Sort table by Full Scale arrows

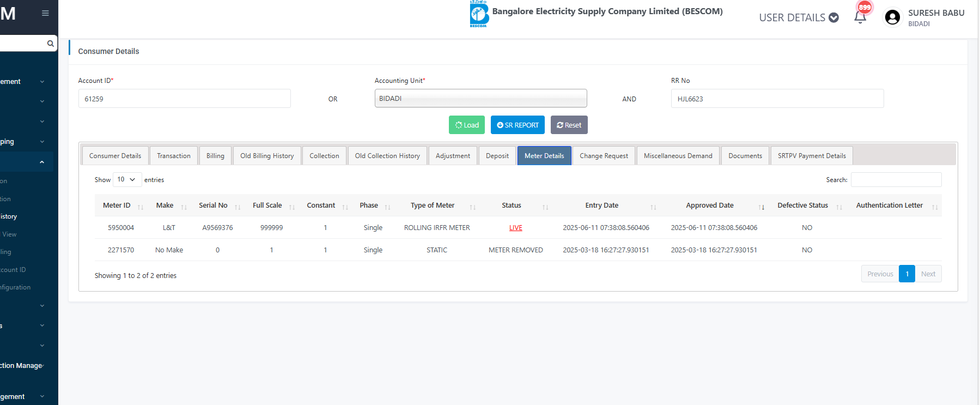[292, 207]
